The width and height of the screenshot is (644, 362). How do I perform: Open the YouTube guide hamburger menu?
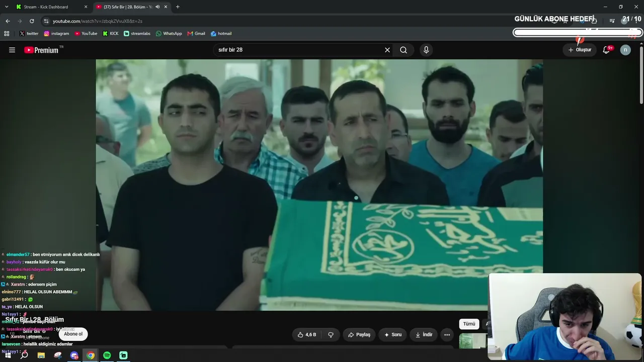click(x=12, y=50)
